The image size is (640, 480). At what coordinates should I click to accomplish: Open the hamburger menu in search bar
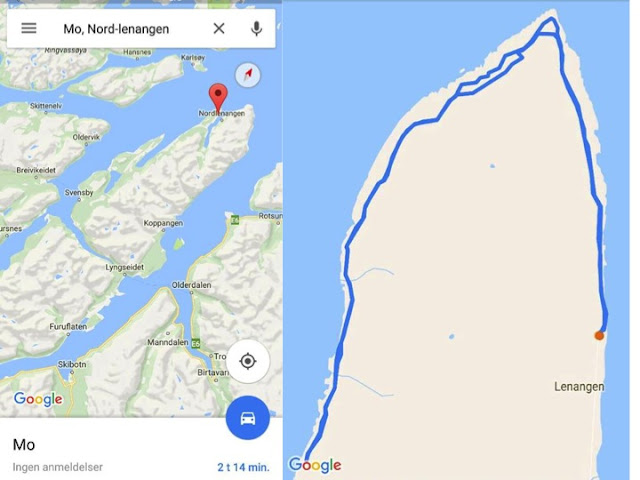coord(29,28)
